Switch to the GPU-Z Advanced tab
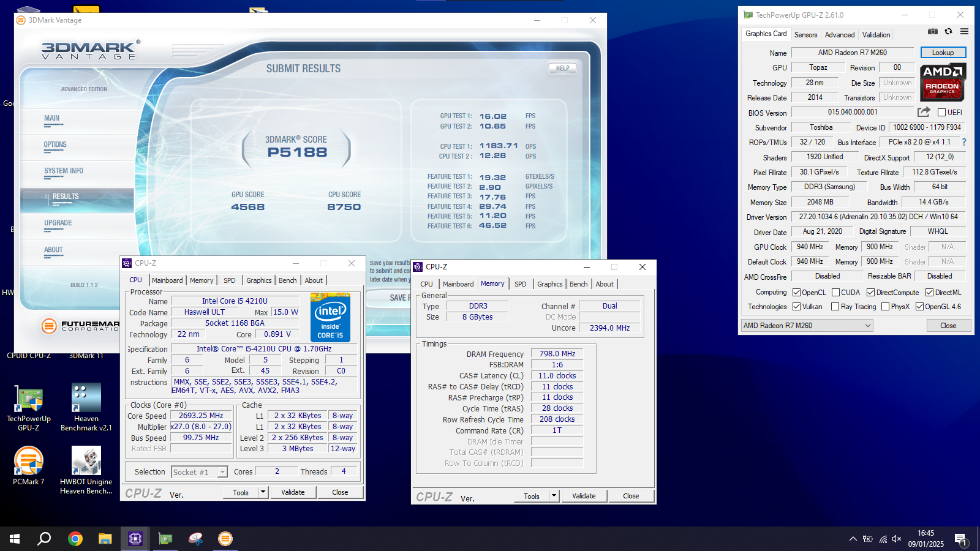The height and width of the screenshot is (551, 980). (839, 35)
